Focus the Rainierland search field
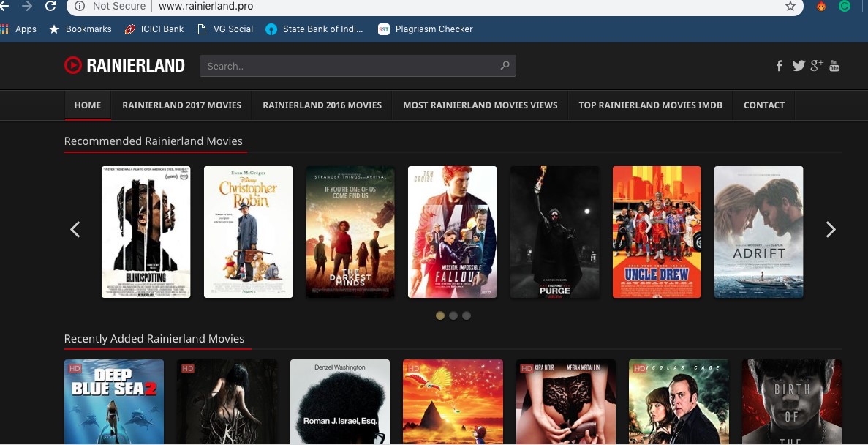 pos(358,65)
